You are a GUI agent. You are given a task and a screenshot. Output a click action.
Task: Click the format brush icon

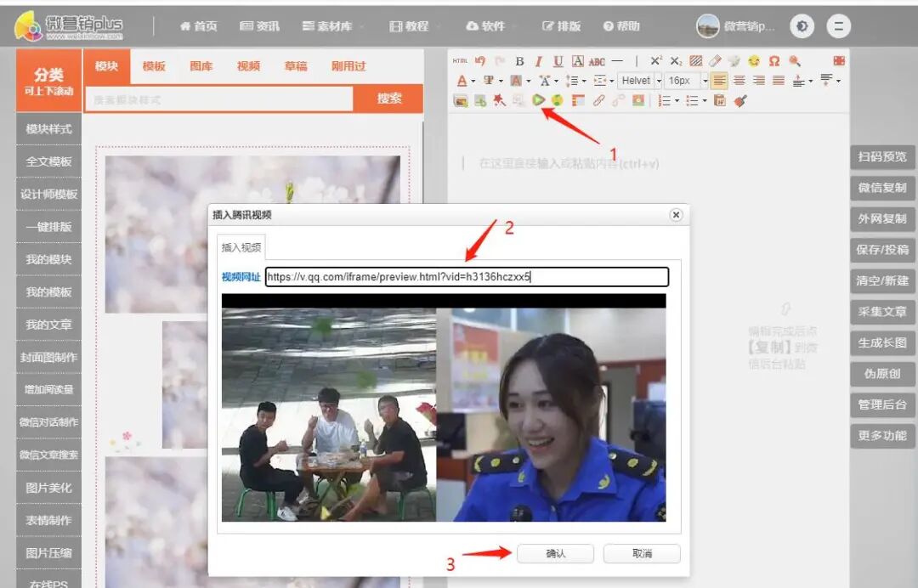click(x=740, y=100)
